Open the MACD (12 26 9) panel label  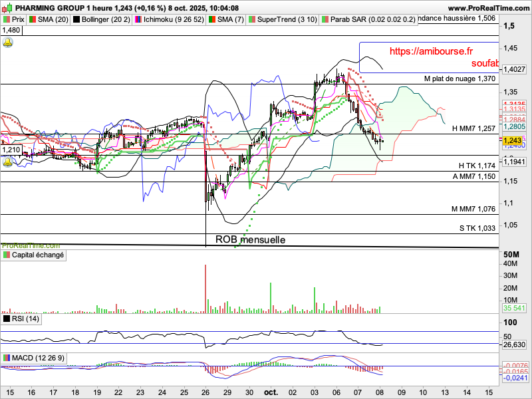click(x=33, y=358)
